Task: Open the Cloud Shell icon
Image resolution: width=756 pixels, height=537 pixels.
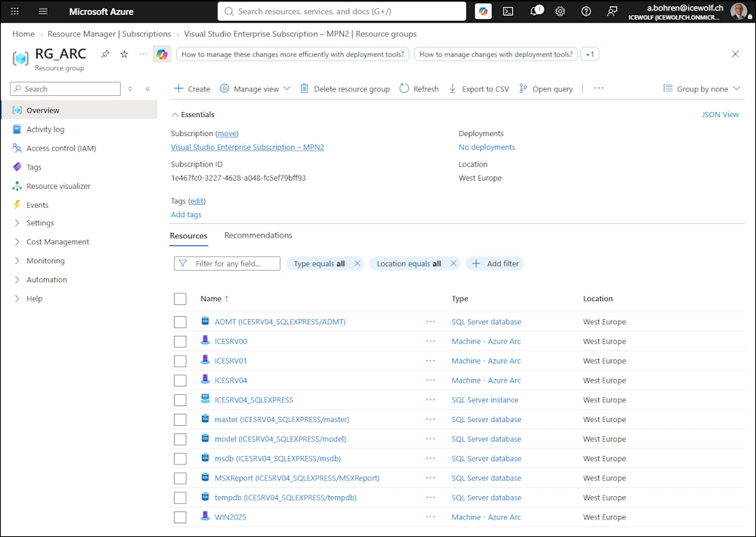Action: pyautogui.click(x=508, y=11)
